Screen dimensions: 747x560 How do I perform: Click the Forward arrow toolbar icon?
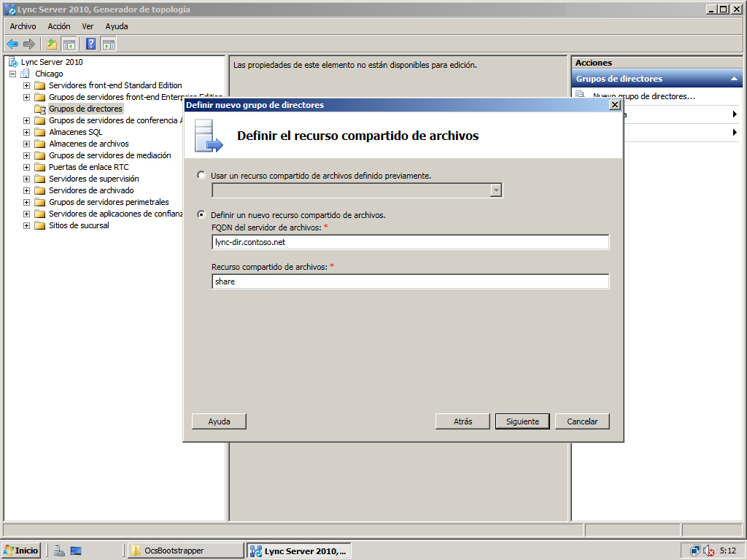29,44
